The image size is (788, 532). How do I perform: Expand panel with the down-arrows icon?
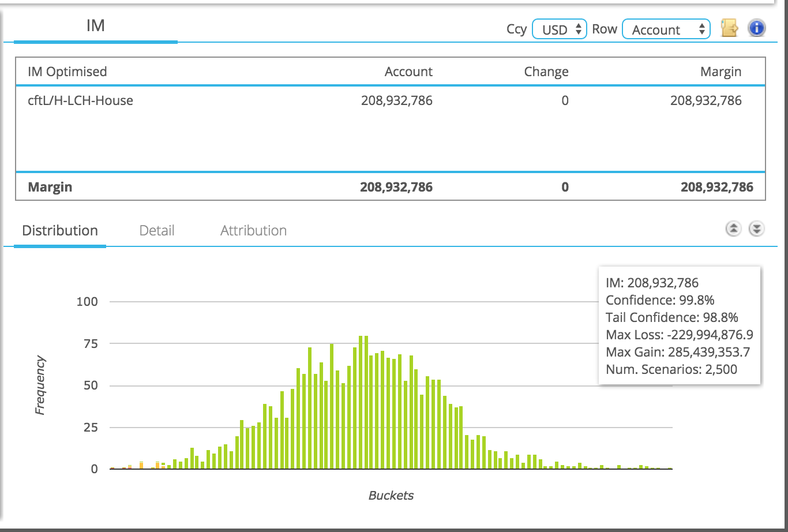click(x=756, y=229)
